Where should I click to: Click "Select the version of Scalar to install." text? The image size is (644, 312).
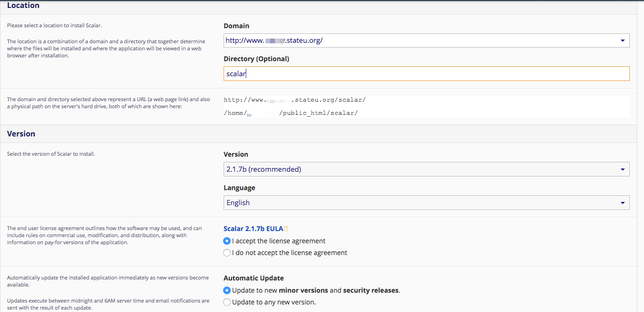tap(51, 154)
